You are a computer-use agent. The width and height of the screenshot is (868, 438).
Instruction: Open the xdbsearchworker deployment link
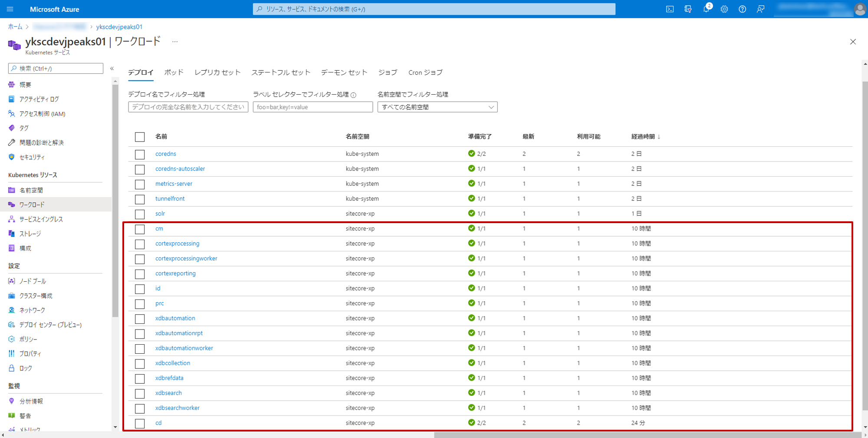(x=178, y=408)
